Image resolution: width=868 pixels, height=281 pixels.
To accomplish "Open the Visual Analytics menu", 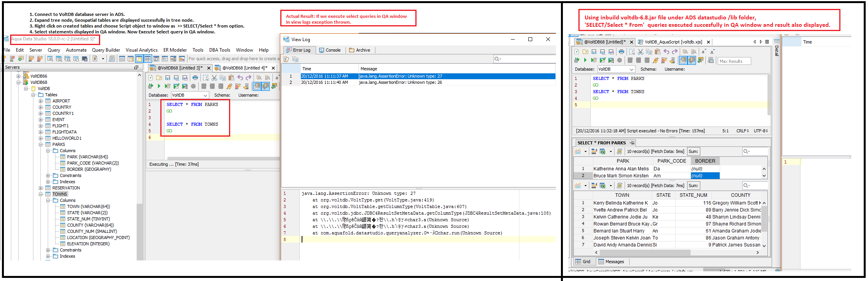I will [x=142, y=50].
